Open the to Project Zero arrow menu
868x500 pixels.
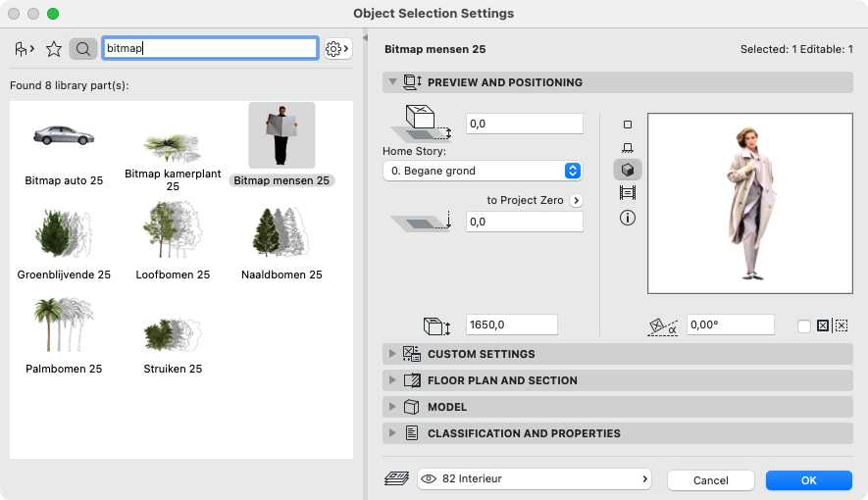pyautogui.click(x=577, y=200)
